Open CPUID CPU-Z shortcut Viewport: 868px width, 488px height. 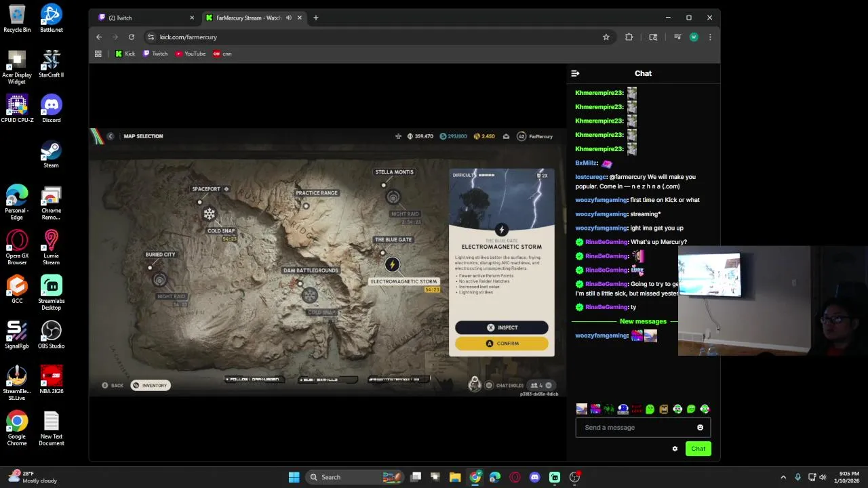17,109
